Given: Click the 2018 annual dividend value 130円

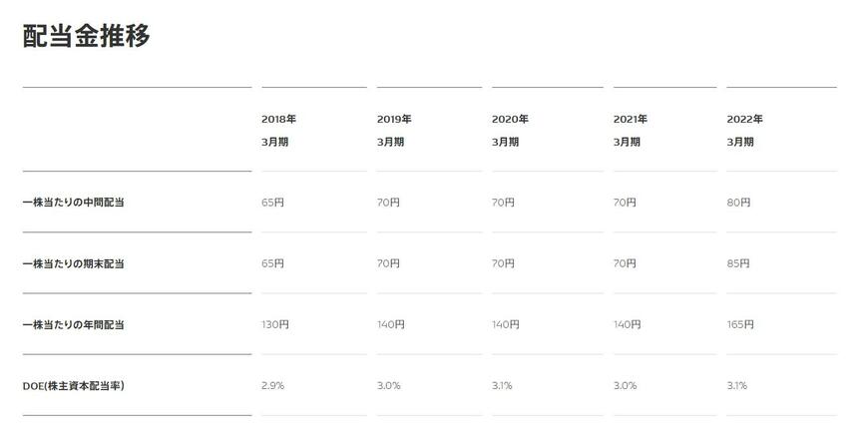Looking at the screenshot, I should pyautogui.click(x=275, y=325).
